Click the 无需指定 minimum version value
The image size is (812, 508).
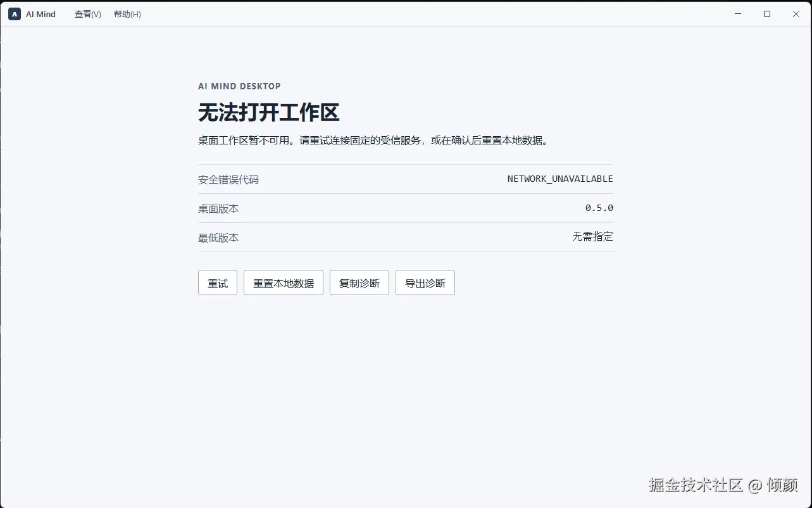tap(593, 236)
